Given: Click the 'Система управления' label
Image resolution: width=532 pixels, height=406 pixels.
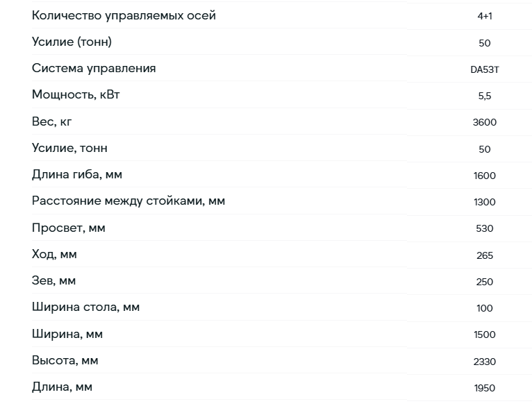Looking at the screenshot, I should [x=94, y=68].
